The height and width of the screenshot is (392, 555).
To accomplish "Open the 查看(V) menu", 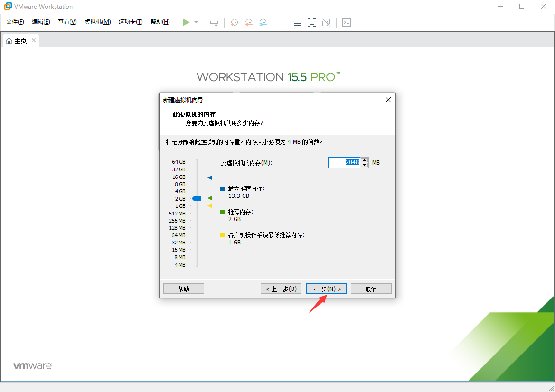I will (67, 22).
